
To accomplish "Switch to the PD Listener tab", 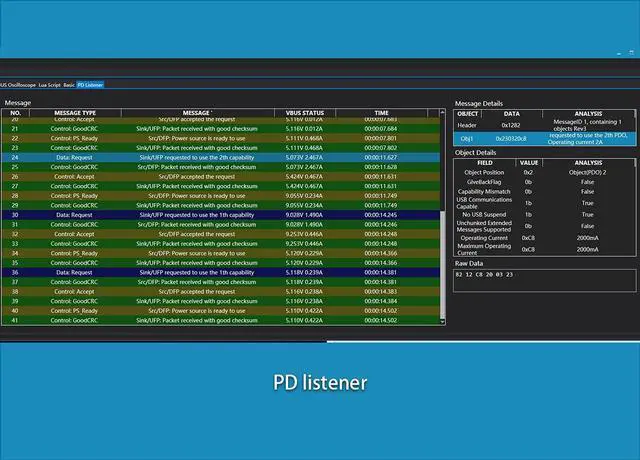I will click(x=90, y=85).
